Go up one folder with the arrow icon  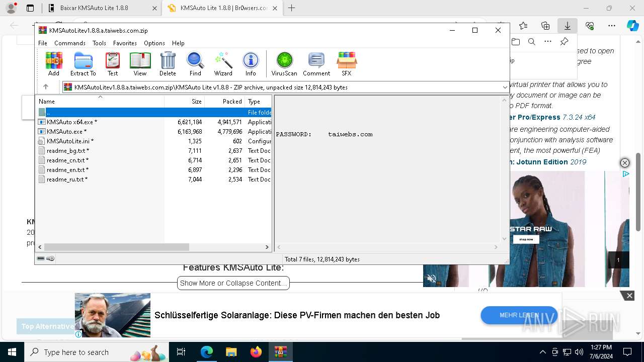[46, 87]
